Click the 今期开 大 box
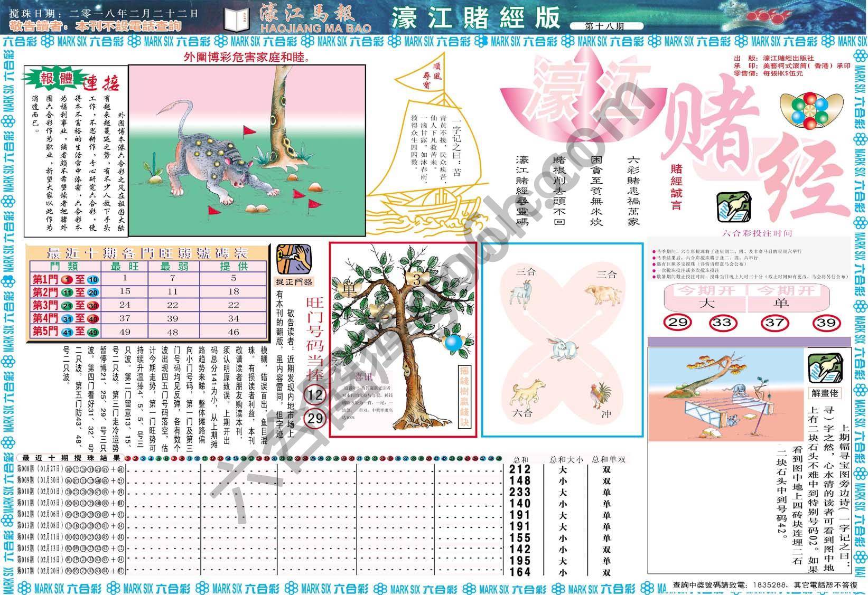Viewport: 868px width, 595px height. (x=705, y=297)
